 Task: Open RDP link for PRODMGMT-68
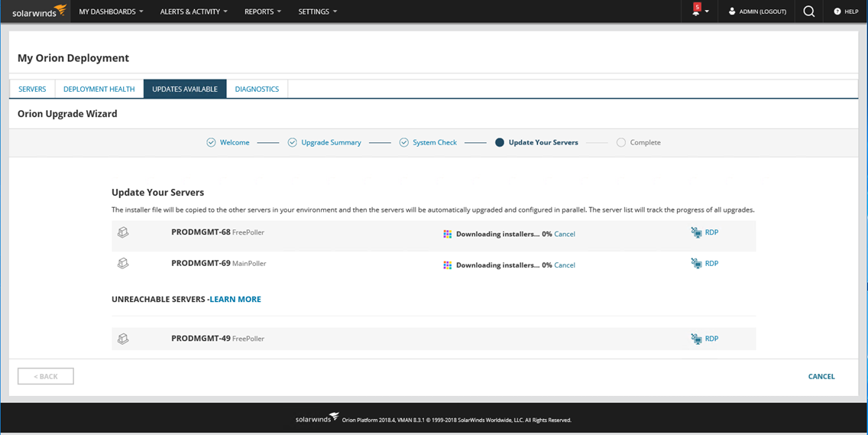[712, 232]
